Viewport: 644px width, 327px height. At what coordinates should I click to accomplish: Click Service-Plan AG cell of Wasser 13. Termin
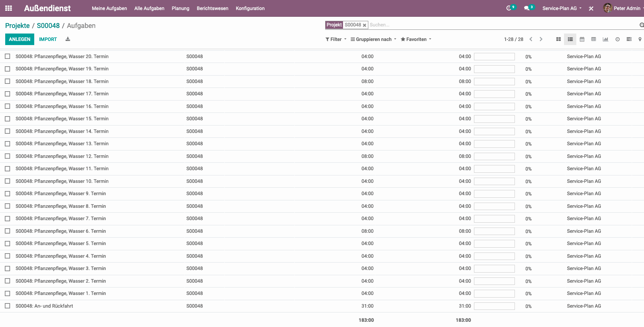click(584, 144)
